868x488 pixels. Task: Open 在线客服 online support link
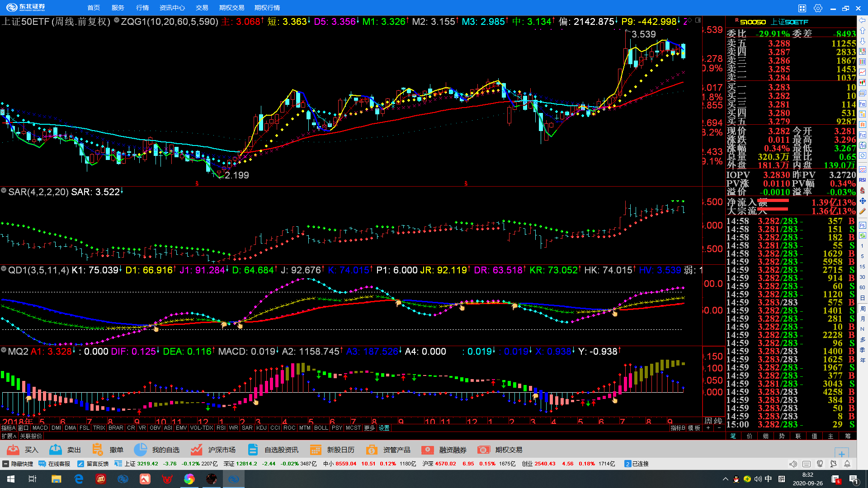[x=55, y=464]
